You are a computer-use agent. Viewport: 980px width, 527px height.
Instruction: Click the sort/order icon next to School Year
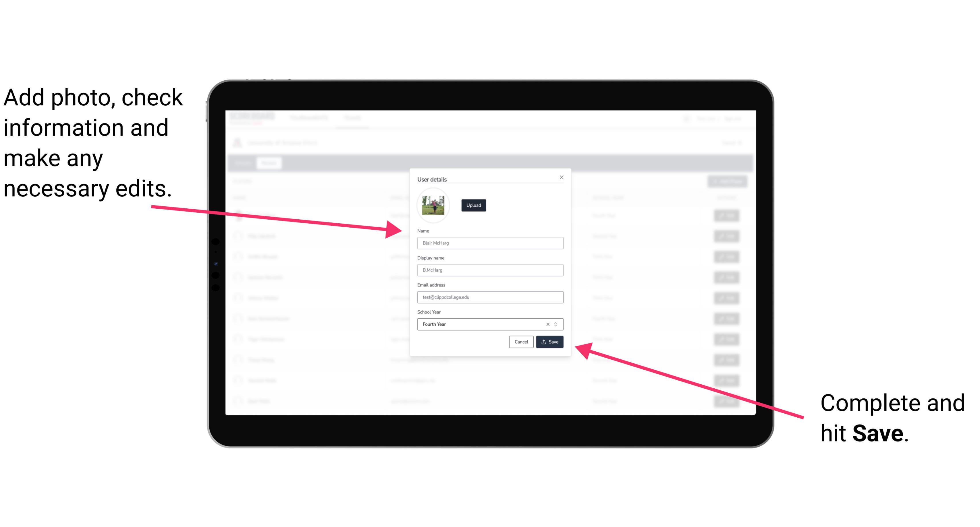(557, 325)
